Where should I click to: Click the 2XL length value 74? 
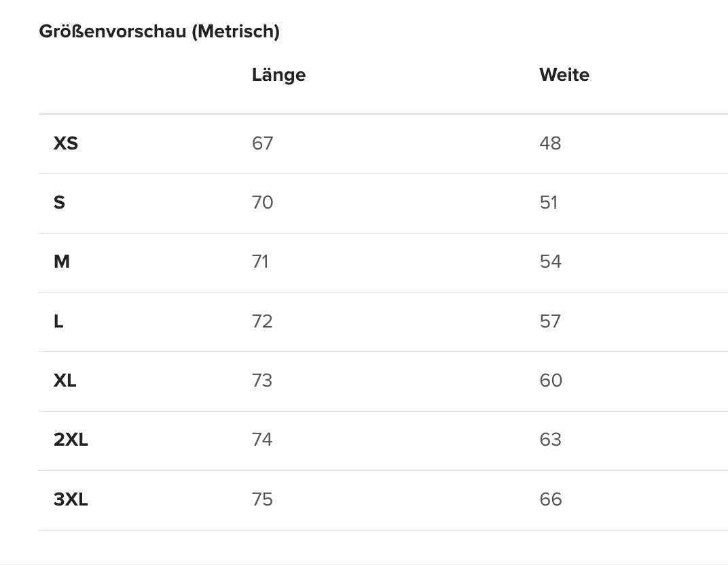click(x=262, y=440)
